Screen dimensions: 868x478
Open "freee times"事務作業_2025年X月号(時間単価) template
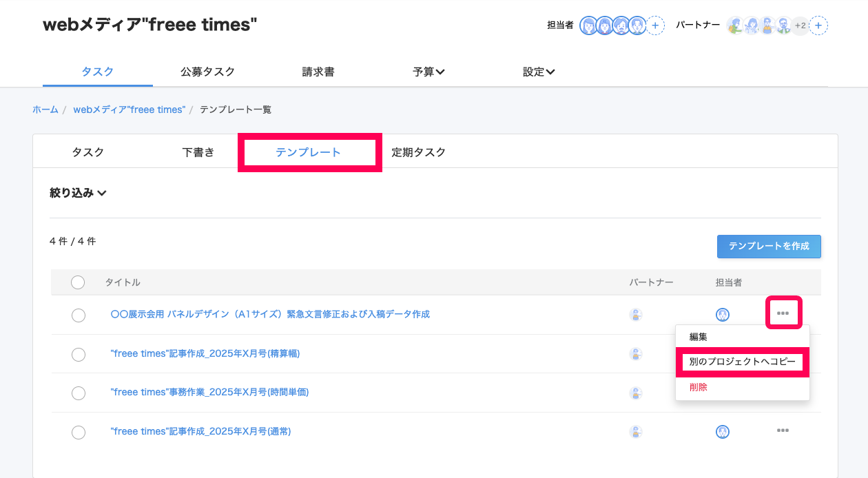pos(209,392)
